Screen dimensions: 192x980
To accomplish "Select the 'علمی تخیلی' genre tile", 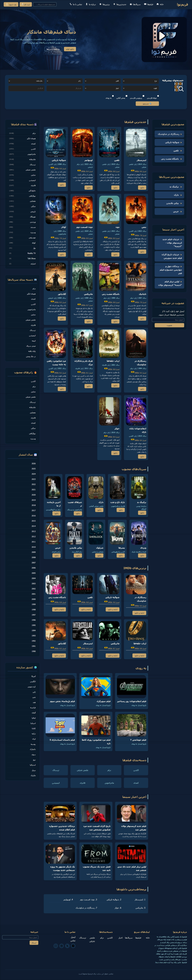I will pyautogui.click(x=82, y=770).
